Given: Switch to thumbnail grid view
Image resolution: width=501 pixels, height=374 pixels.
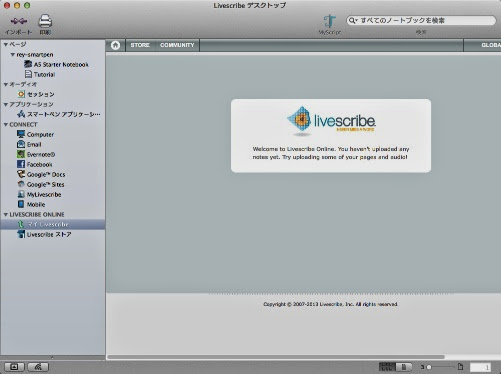Looking at the screenshot, I should pyautogui.click(x=387, y=367).
